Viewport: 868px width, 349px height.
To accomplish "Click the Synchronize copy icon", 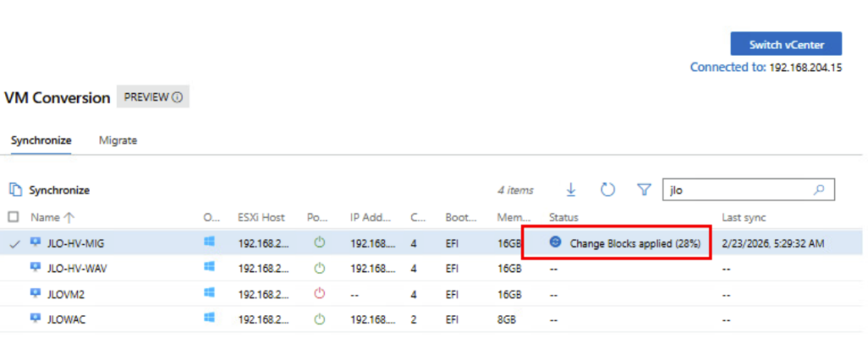I will pos(15,191).
